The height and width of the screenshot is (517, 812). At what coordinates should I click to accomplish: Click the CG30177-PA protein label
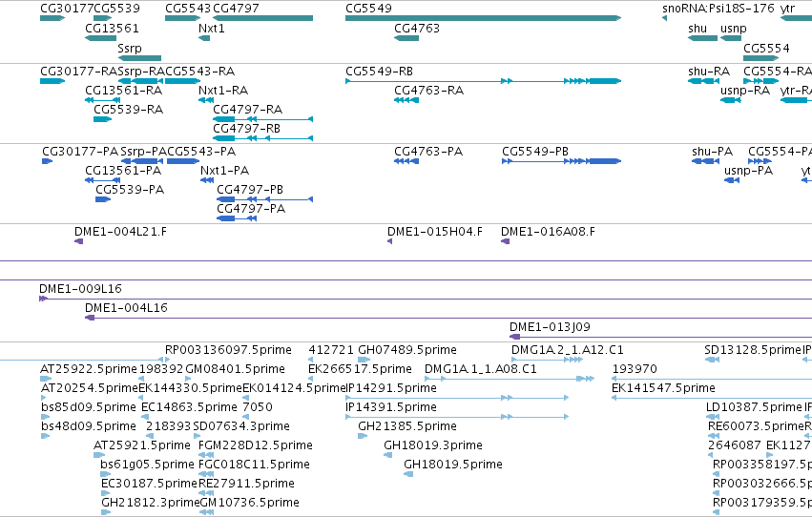80,152
